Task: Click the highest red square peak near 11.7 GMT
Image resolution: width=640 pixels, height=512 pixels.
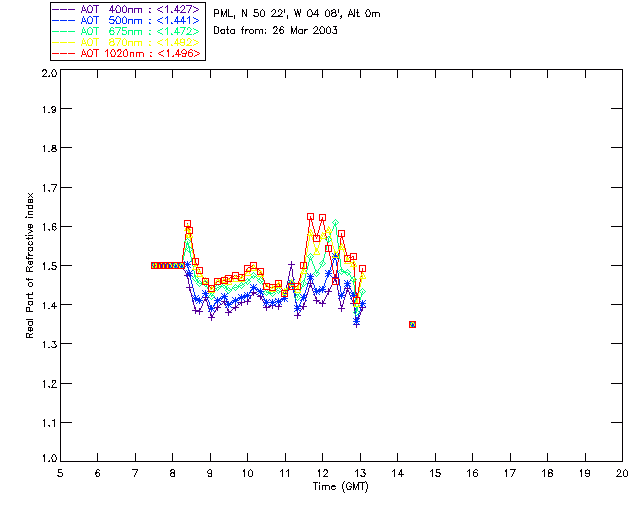Action: [x=311, y=216]
